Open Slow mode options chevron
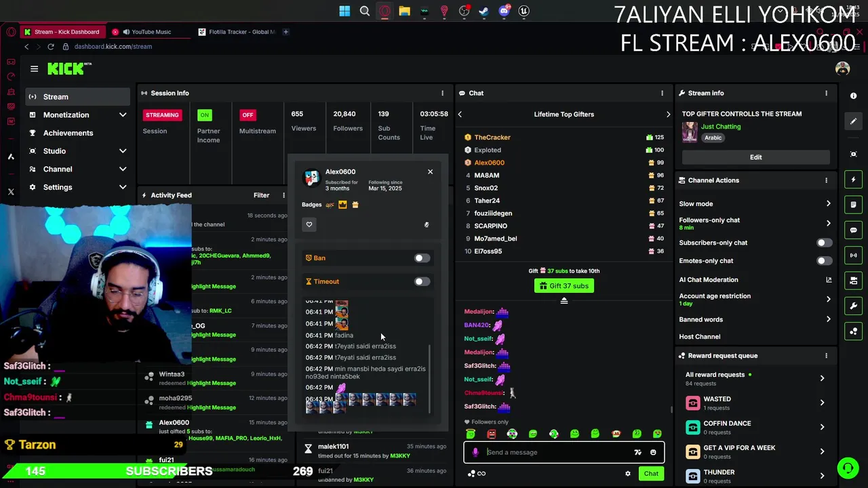868x488 pixels. [828, 204]
